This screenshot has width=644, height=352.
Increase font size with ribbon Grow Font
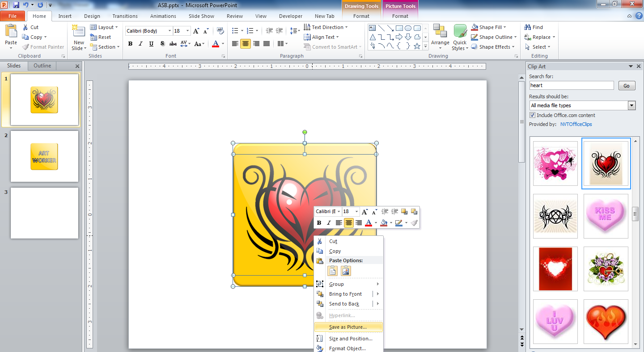tap(196, 31)
